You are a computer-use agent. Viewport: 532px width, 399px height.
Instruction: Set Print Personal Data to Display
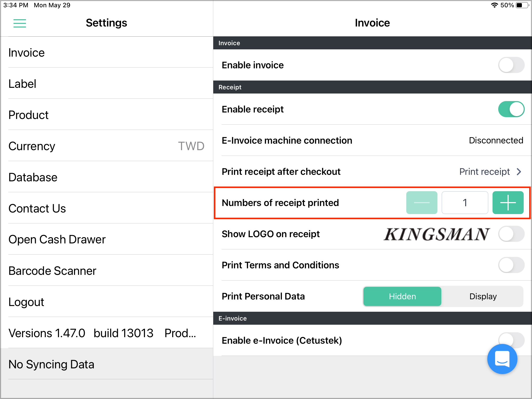pyautogui.click(x=483, y=296)
